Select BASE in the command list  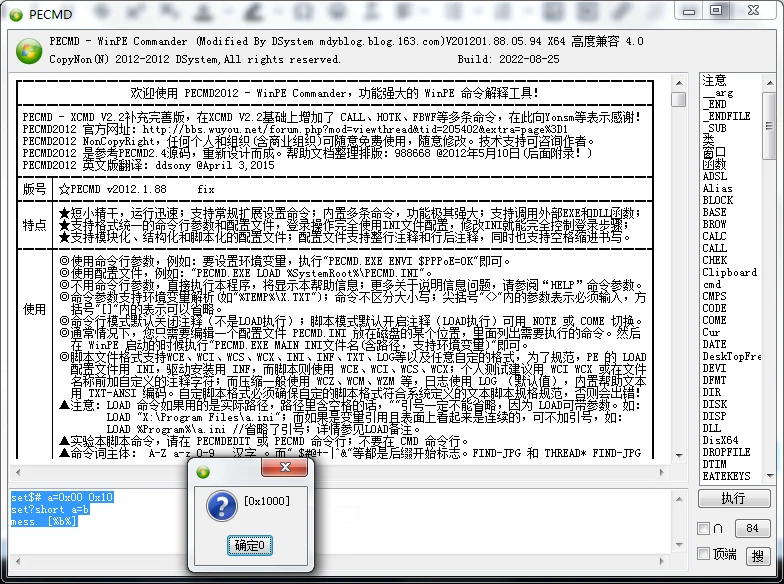pos(714,212)
